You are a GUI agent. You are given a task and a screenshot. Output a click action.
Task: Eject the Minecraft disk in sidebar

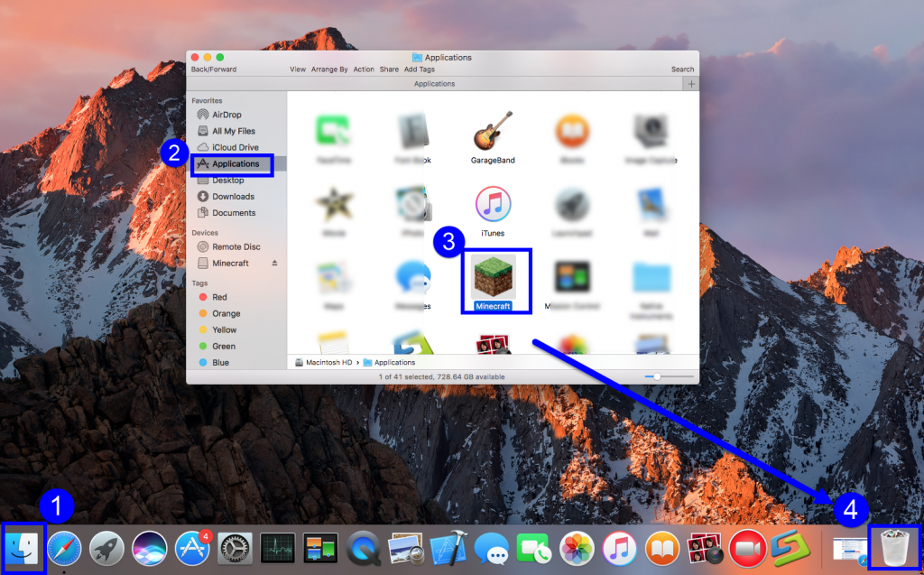(274, 264)
